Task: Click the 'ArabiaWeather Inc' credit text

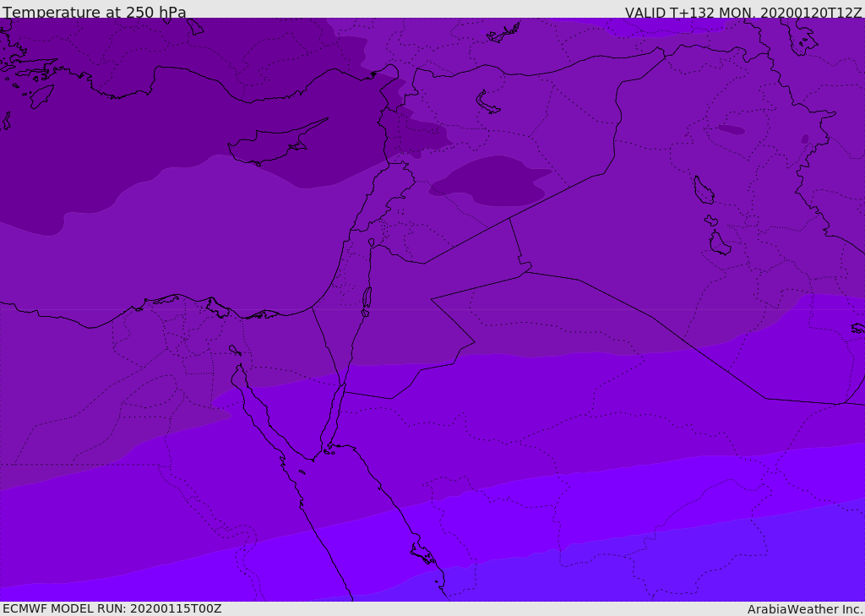Action: (x=804, y=609)
